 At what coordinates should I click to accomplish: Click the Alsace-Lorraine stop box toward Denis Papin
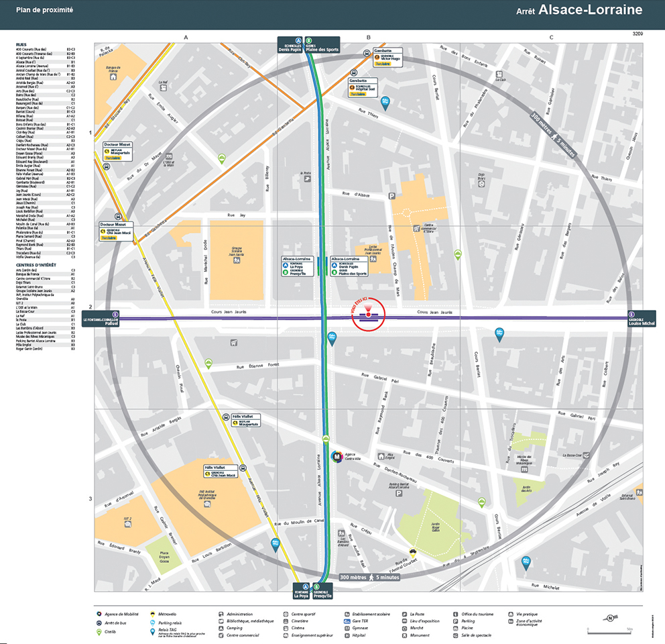pyautogui.click(x=349, y=266)
